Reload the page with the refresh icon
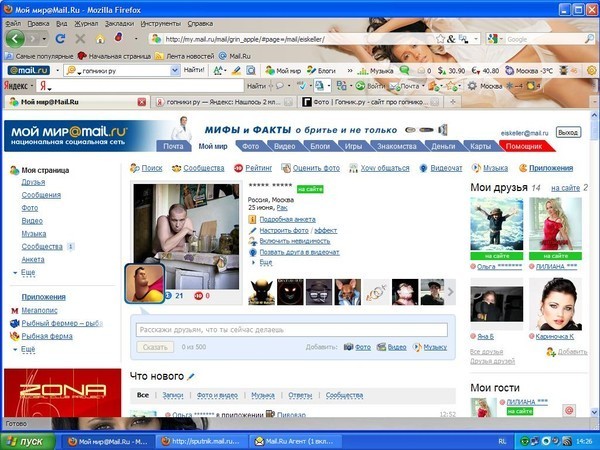The height and width of the screenshot is (450, 600). 60,39
